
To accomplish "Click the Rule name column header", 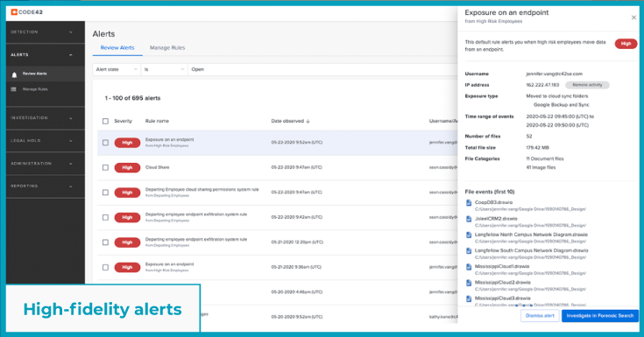I will tap(157, 121).
